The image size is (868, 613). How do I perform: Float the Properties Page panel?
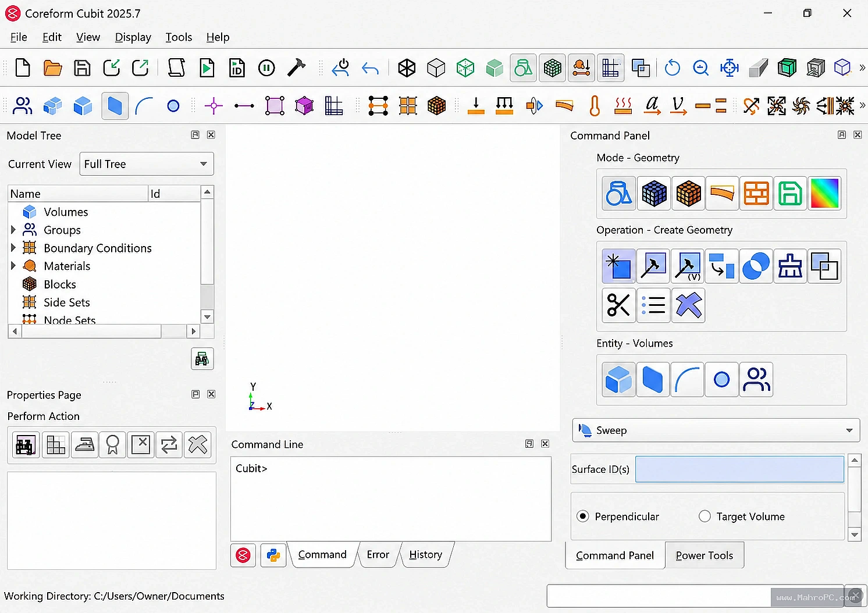tap(195, 394)
